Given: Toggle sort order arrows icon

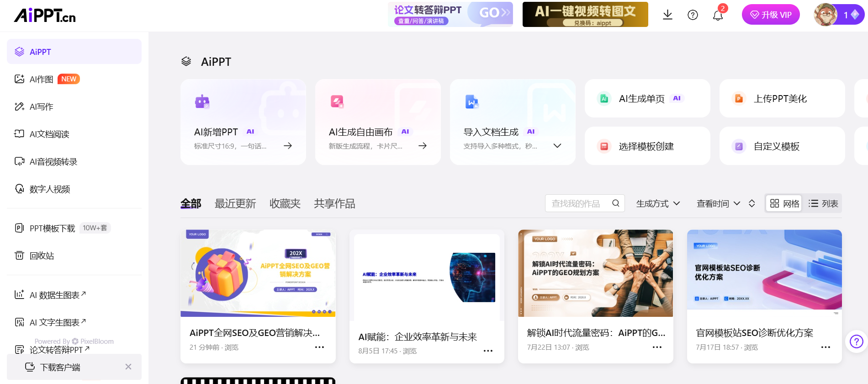Looking at the screenshot, I should (752, 203).
